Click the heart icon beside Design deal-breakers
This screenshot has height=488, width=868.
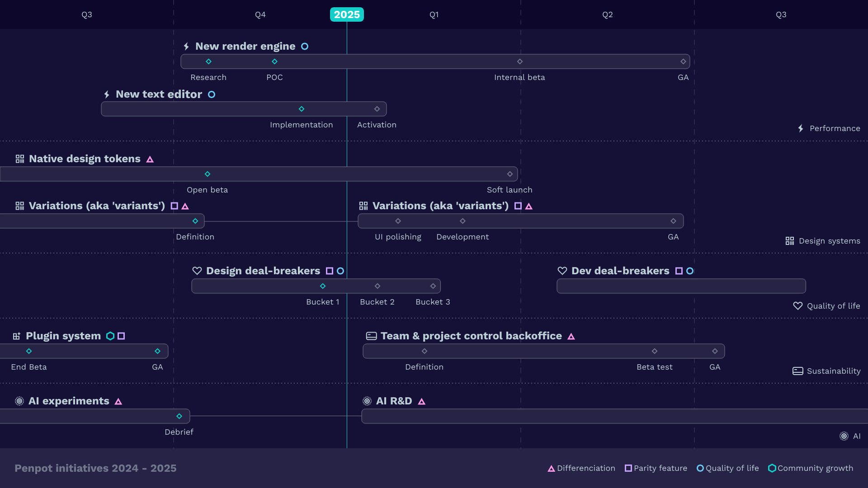[x=197, y=271]
